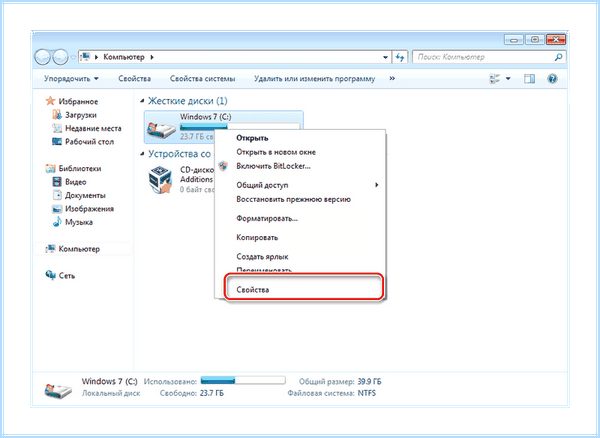
Task: Select the CD drive VirtualBox icon
Action: coord(160,179)
